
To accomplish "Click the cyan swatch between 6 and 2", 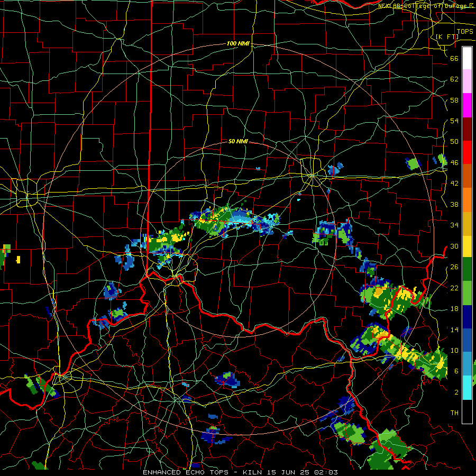I will click(x=467, y=388).
